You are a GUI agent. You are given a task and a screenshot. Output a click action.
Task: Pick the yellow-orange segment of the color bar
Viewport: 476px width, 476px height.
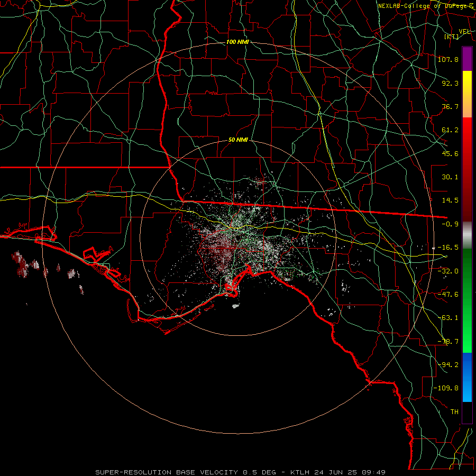tap(467, 94)
